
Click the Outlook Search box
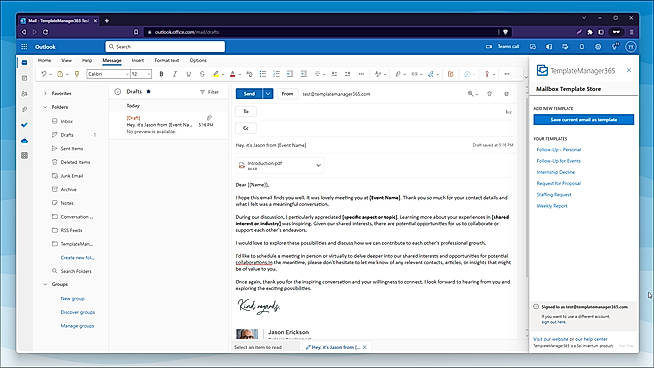tap(165, 47)
